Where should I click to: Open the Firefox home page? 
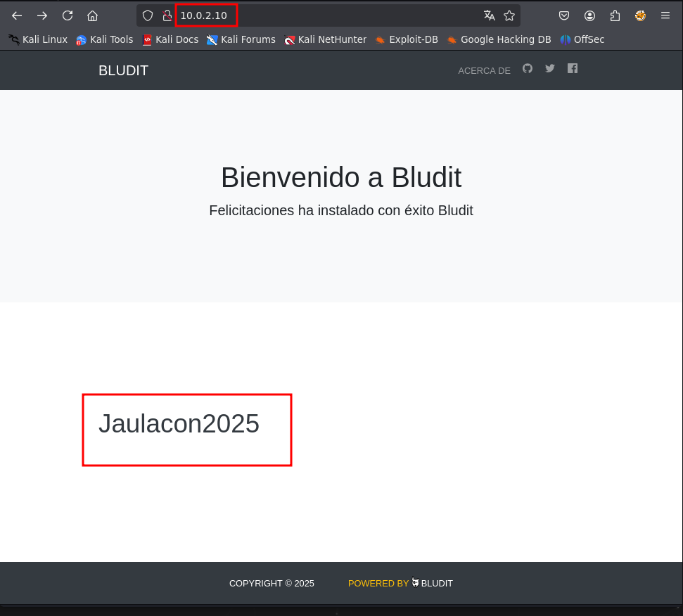[x=92, y=15]
